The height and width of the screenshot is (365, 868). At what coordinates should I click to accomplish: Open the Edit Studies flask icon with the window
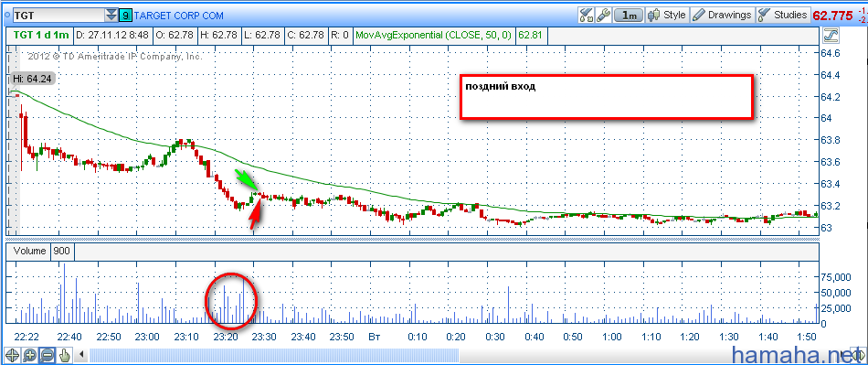click(x=587, y=15)
